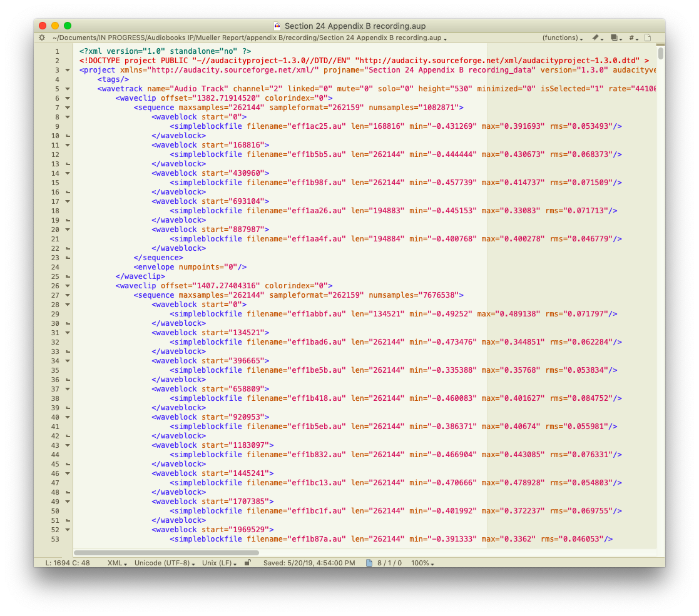Open the (functions) navigation popup
699x616 pixels.
(x=562, y=38)
